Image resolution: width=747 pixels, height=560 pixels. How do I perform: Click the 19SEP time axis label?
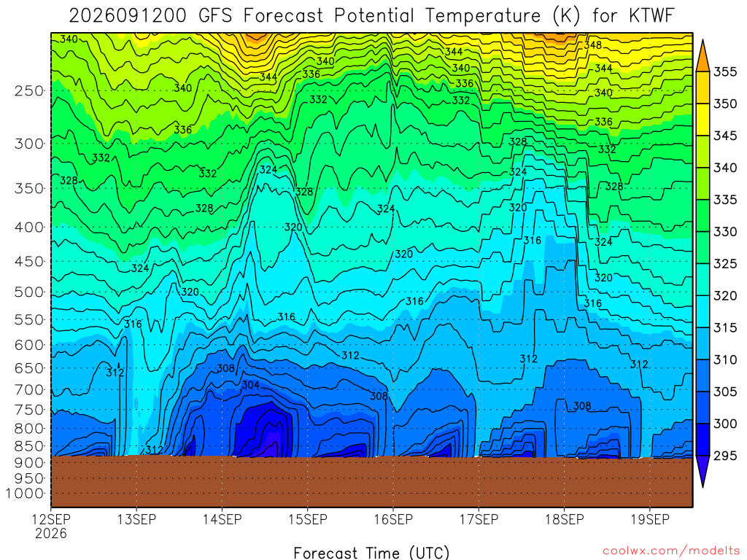coord(650,519)
